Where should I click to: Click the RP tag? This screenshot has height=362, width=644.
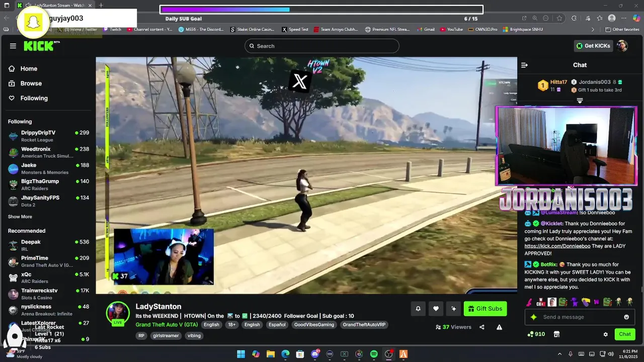pyautogui.click(x=141, y=335)
